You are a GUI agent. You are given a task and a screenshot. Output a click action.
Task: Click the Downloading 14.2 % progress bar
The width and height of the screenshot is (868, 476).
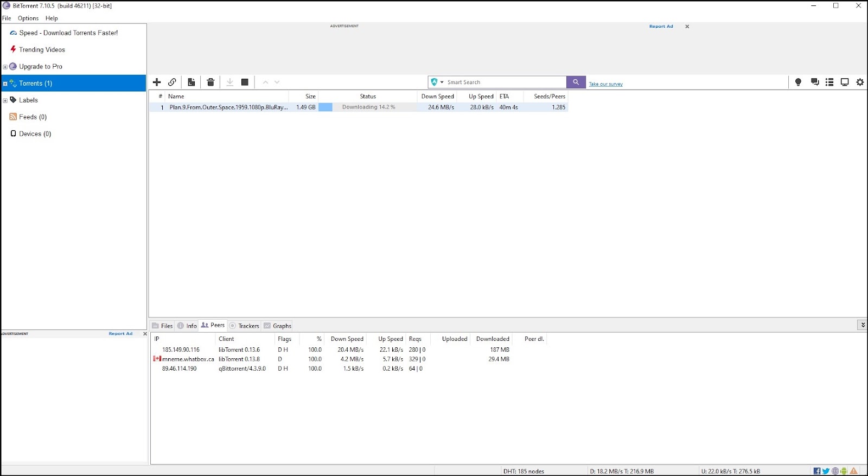point(368,107)
